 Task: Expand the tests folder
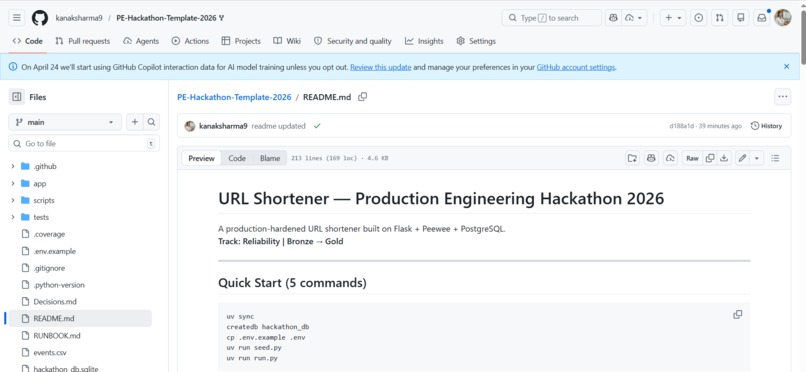tap(13, 217)
